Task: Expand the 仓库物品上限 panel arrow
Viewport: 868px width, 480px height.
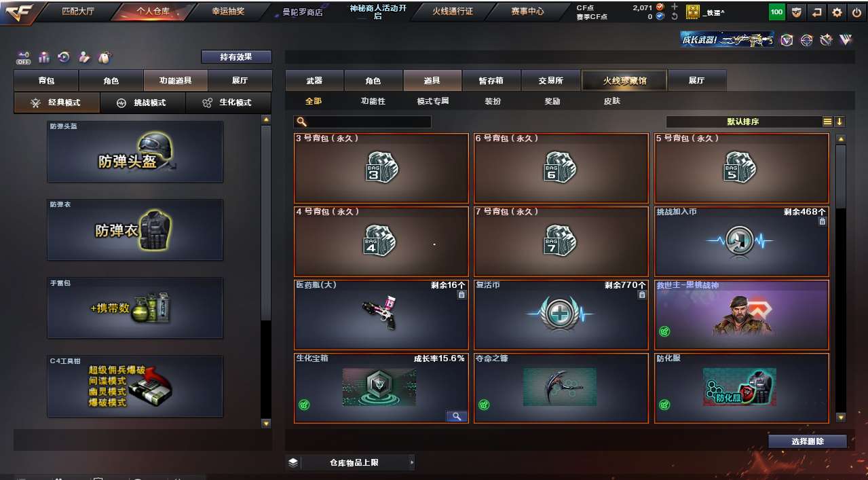Action: [x=411, y=462]
